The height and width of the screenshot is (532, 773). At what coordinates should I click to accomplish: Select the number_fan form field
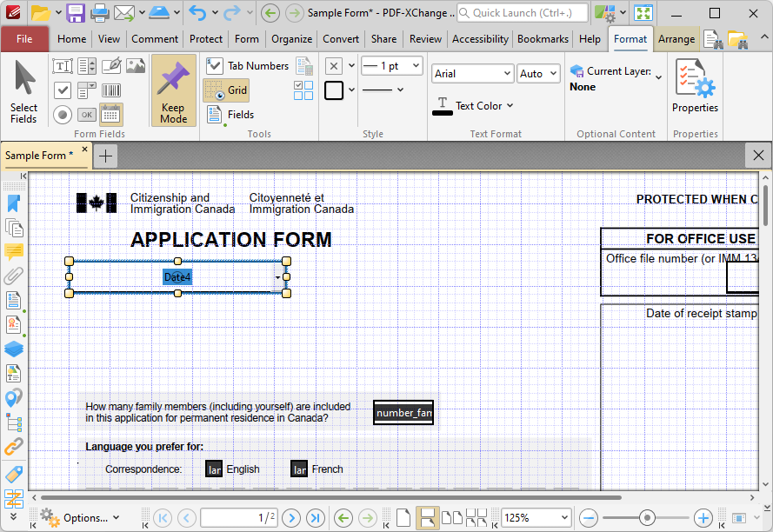(x=403, y=413)
